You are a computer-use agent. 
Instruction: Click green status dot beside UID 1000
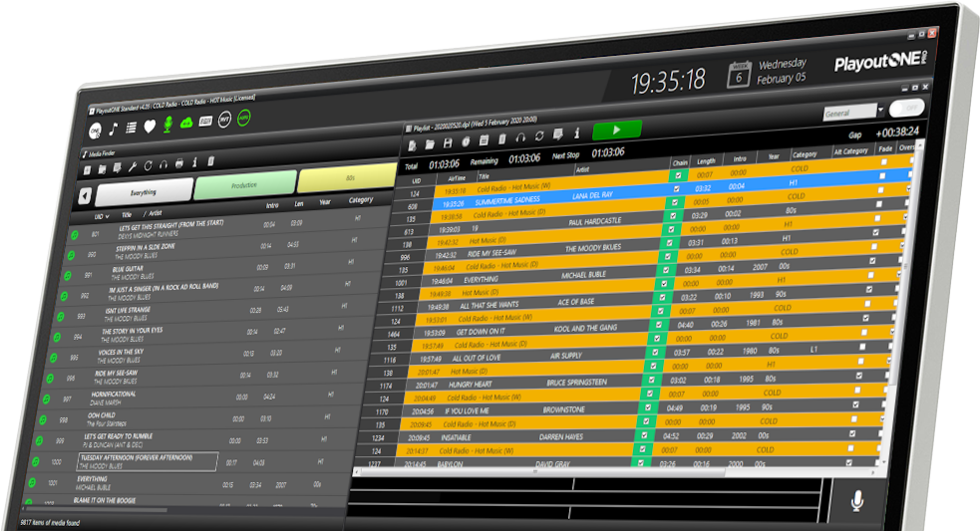pyautogui.click(x=36, y=461)
